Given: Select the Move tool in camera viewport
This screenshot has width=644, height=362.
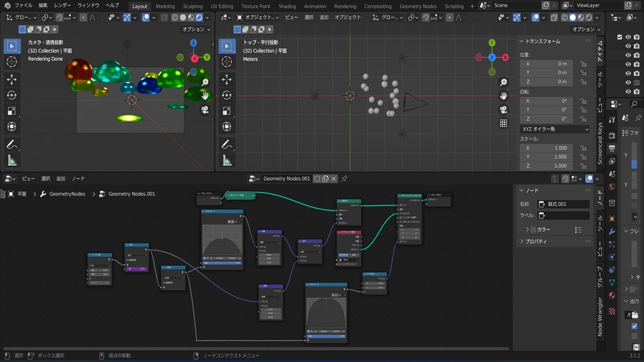Looking at the screenshot, I should [x=11, y=79].
